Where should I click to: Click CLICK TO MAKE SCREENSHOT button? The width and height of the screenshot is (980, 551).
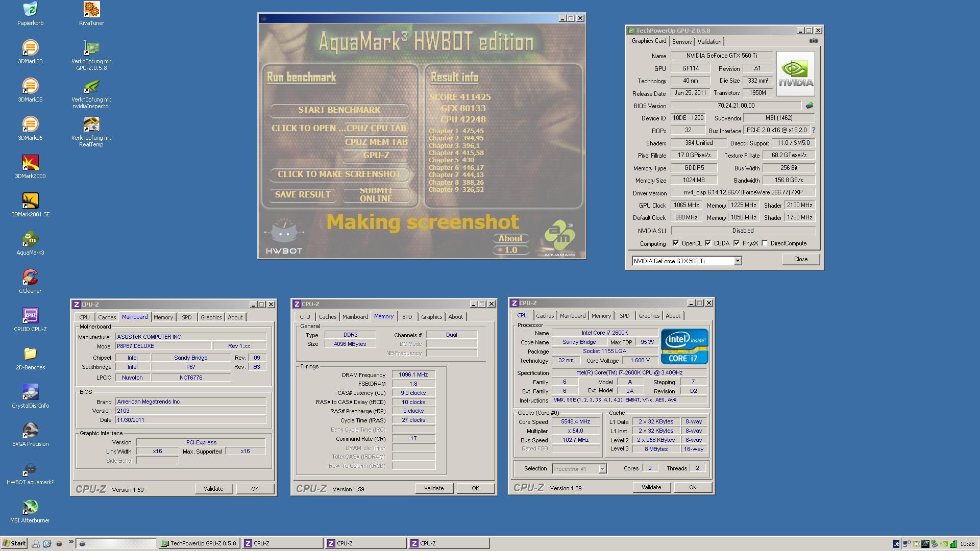[x=339, y=174]
